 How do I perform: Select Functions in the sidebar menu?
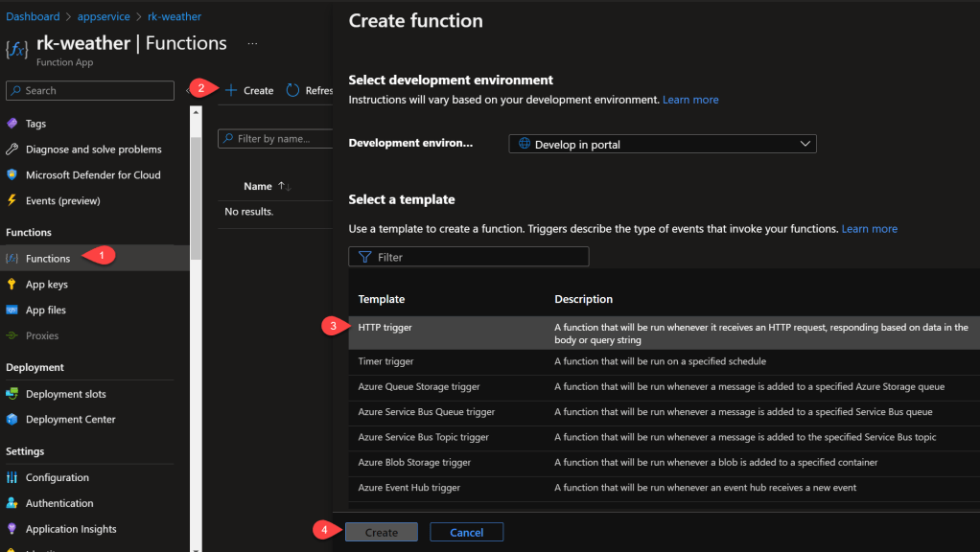point(48,259)
